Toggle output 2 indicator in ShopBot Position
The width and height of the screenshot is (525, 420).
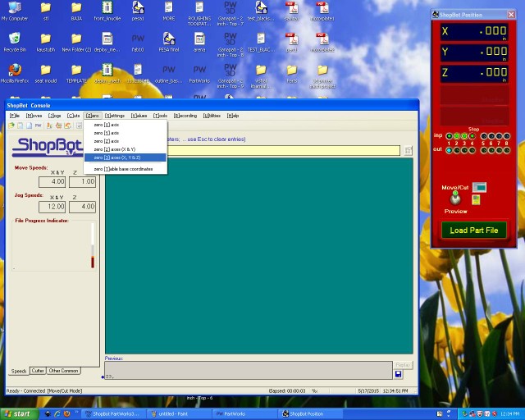pos(457,150)
